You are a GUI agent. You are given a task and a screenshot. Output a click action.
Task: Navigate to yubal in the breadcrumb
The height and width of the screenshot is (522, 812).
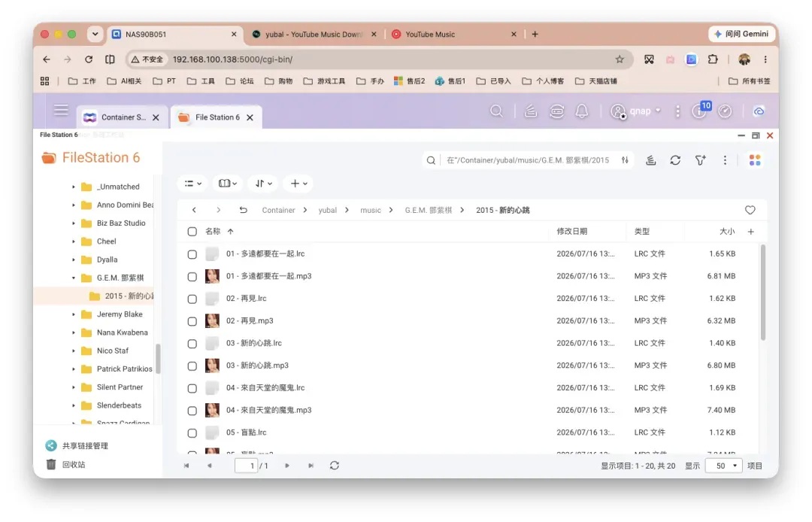point(327,211)
